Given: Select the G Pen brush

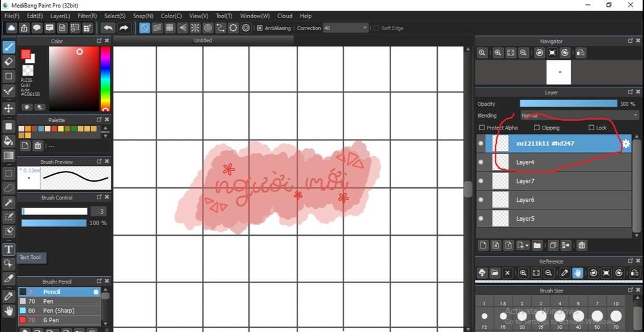Looking at the screenshot, I should click(59, 319).
